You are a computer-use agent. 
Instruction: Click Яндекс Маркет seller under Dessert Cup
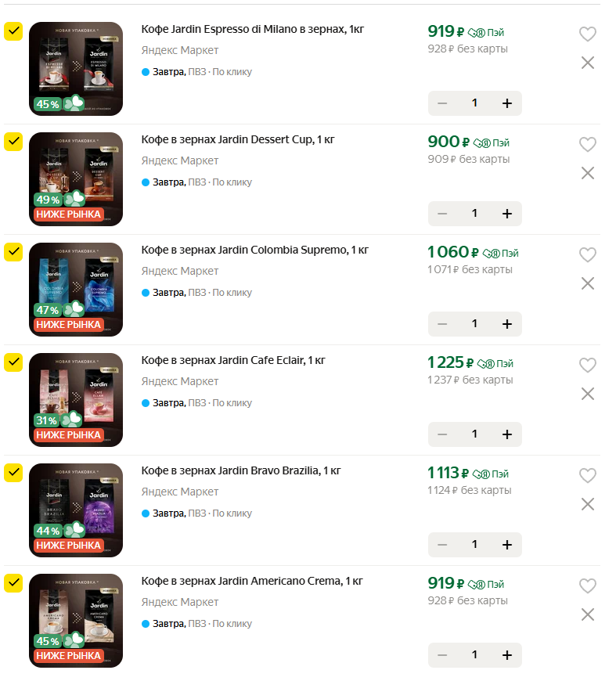tap(180, 160)
